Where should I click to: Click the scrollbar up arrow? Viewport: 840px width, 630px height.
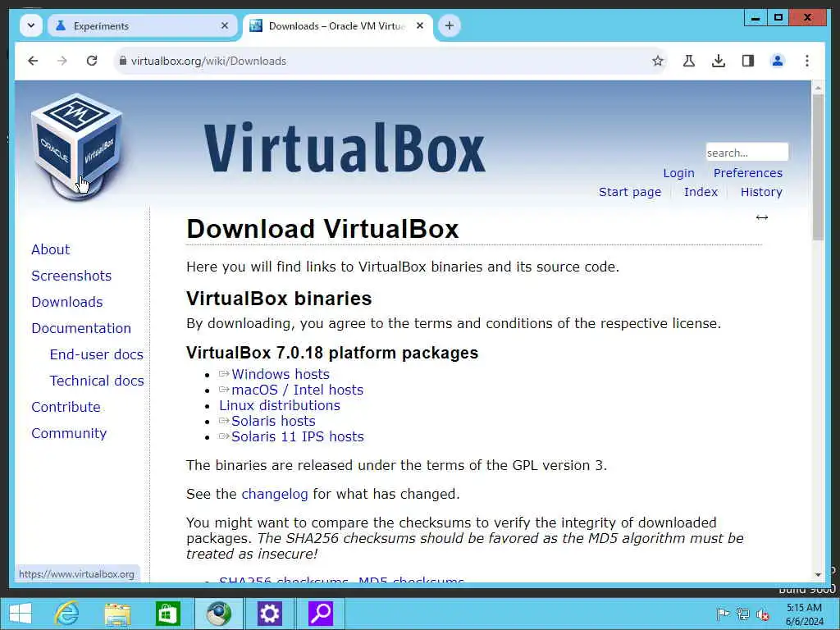[x=818, y=87]
